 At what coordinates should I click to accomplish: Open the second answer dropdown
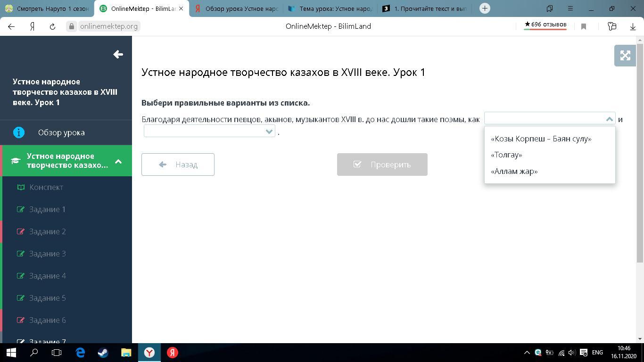tap(209, 132)
